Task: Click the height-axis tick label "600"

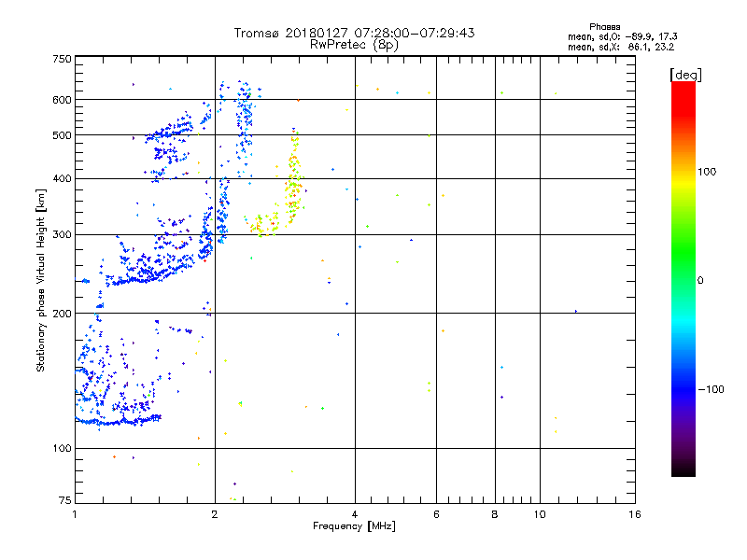Action: [62, 100]
